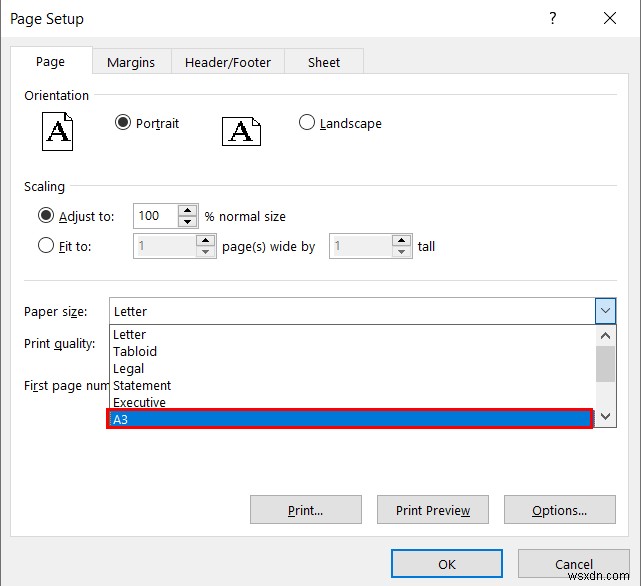
Task: Confirm with the OK button
Action: pyautogui.click(x=447, y=564)
